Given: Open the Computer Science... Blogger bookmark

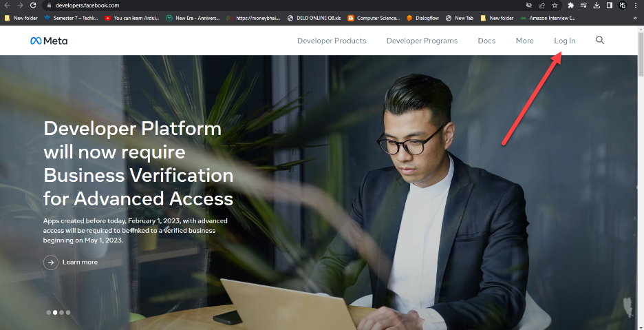Looking at the screenshot, I should click(x=374, y=18).
